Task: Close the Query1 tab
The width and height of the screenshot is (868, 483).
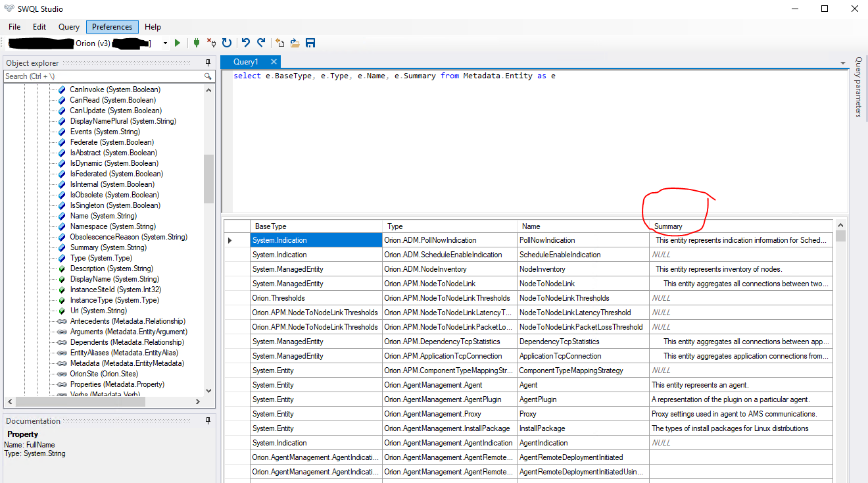Action: [274, 62]
